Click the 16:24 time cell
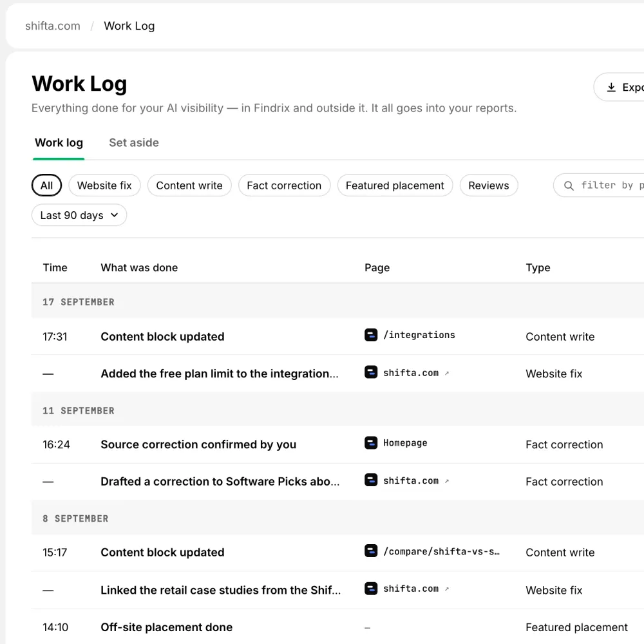644x644 pixels. [56, 444]
